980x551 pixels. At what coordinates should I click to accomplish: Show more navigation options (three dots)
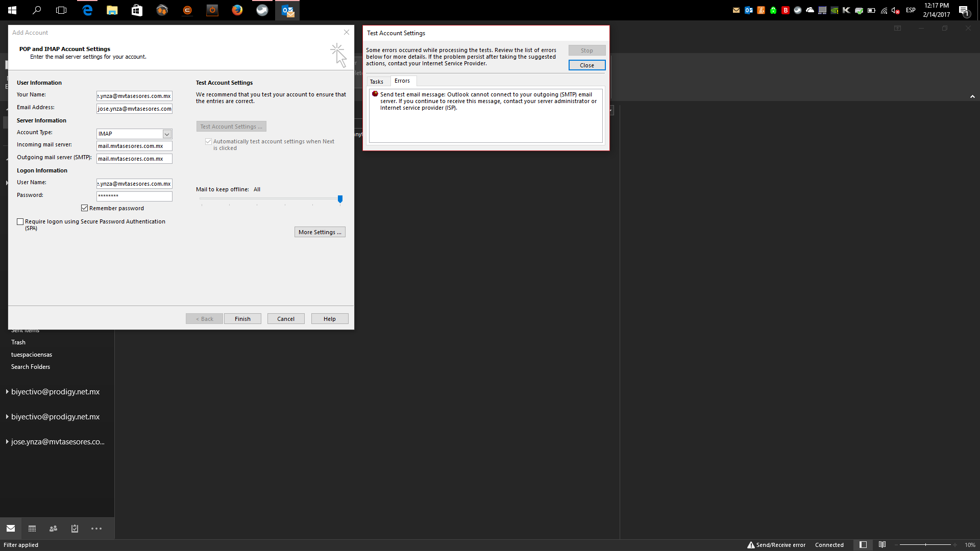click(x=96, y=529)
